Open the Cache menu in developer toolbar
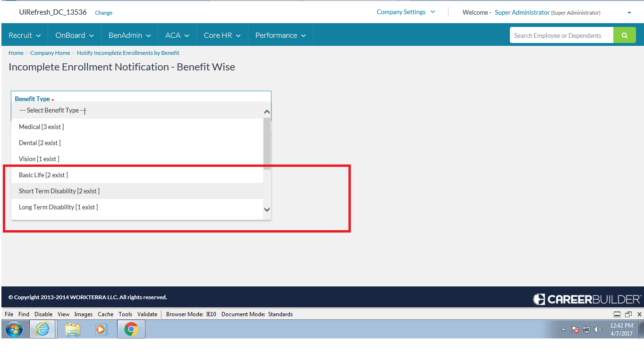This screenshot has height=363, width=644. (x=105, y=314)
